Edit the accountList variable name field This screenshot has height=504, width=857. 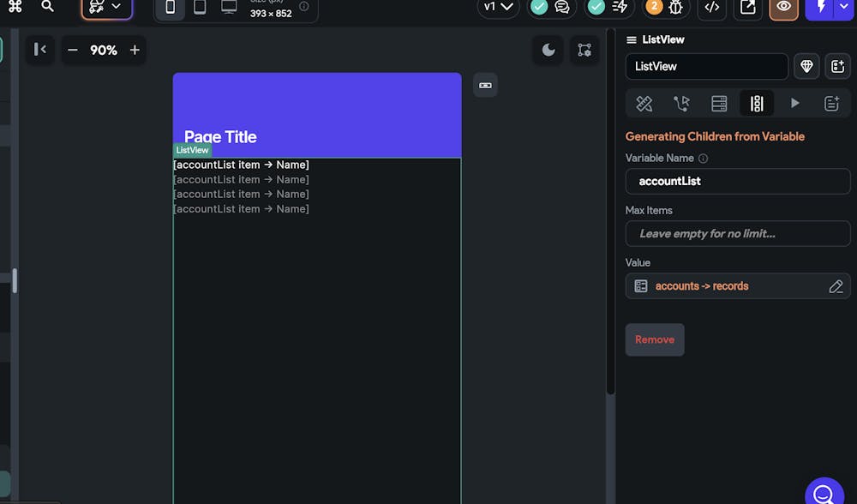tap(738, 182)
